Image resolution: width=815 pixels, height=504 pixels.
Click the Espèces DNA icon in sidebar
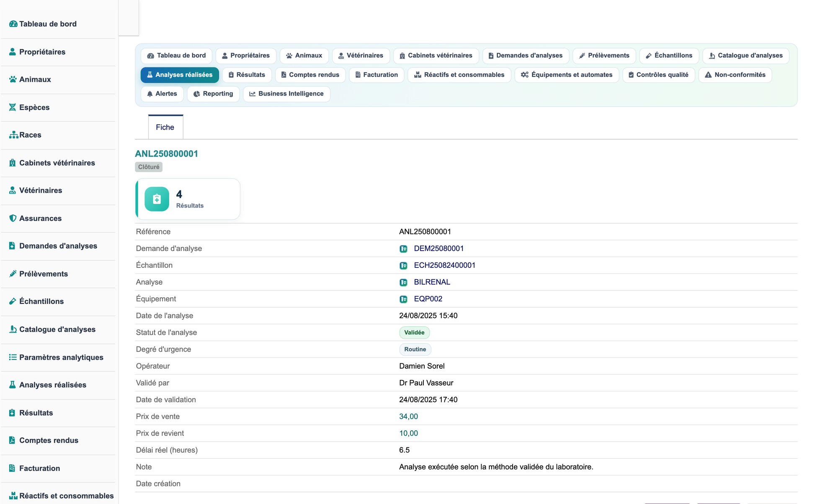point(13,107)
